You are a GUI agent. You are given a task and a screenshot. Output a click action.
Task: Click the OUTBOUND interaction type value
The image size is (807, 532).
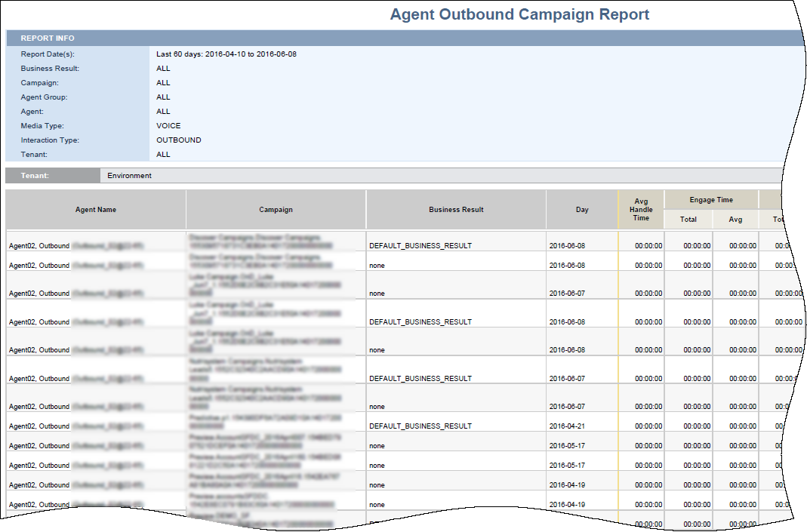178,140
